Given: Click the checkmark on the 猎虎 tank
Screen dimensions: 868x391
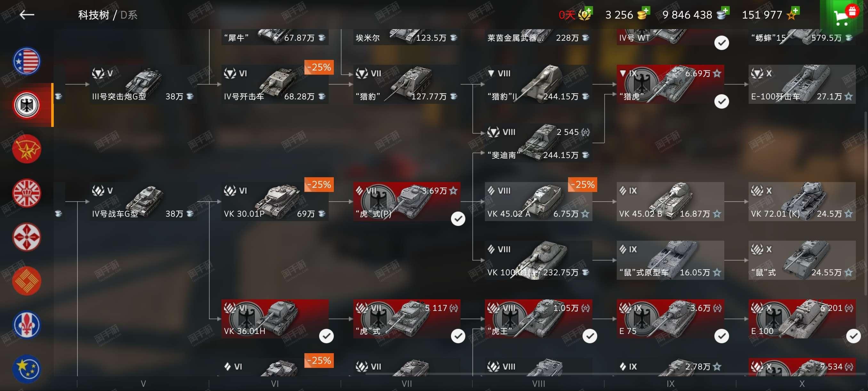Looking at the screenshot, I should tap(721, 101).
